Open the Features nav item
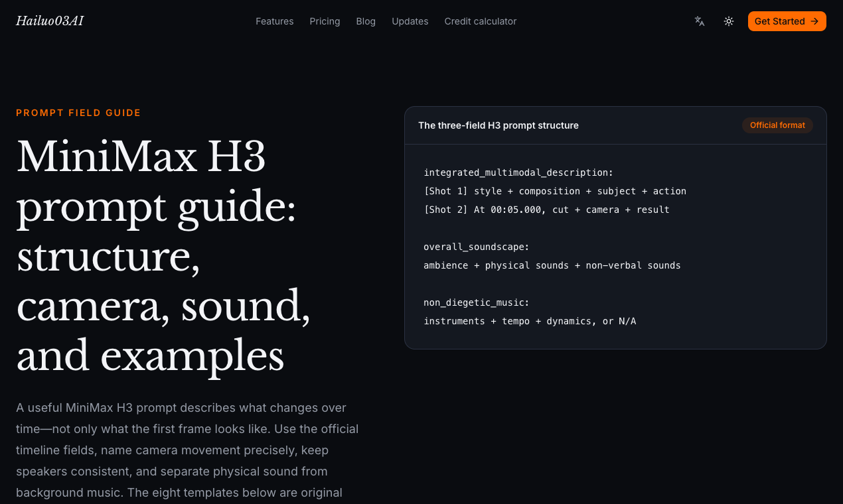The image size is (843, 504). tap(275, 21)
